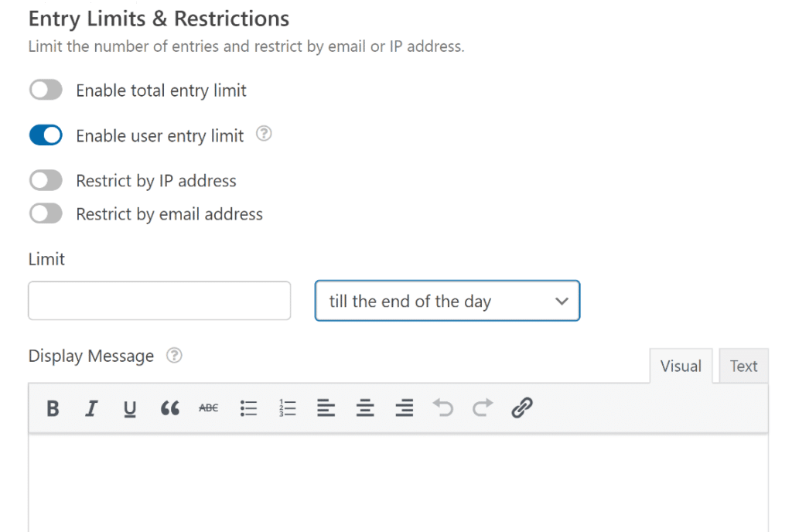This screenshot has width=792, height=532.
Task: Enable total entry limit
Action: point(45,90)
